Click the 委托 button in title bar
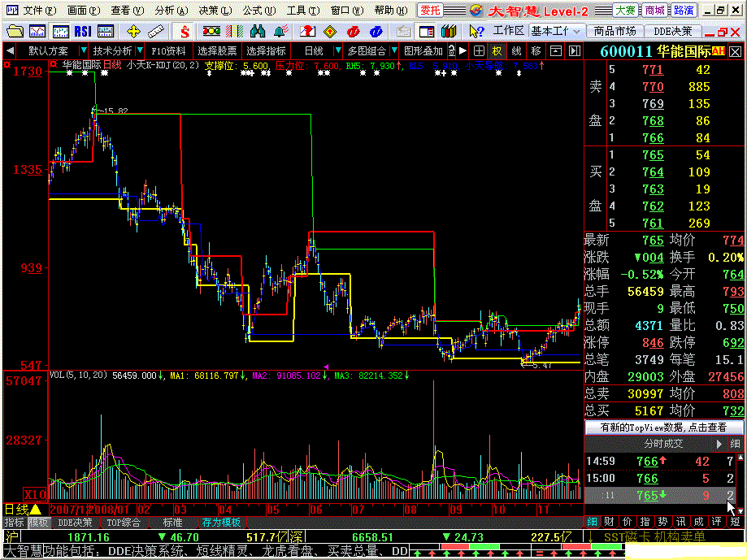 coord(430,10)
